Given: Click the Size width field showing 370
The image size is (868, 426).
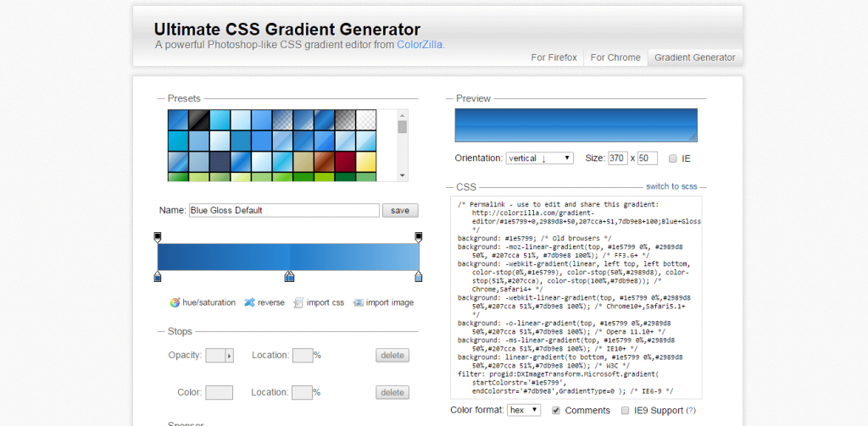Looking at the screenshot, I should click(617, 158).
